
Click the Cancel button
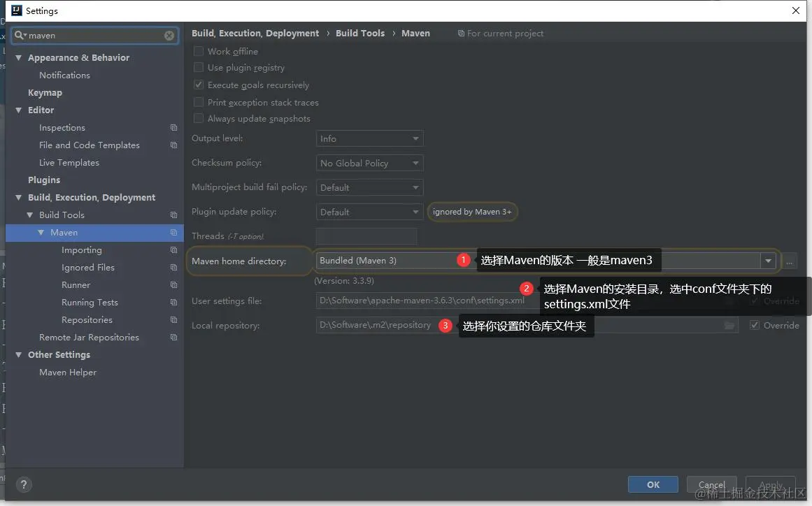coord(711,484)
